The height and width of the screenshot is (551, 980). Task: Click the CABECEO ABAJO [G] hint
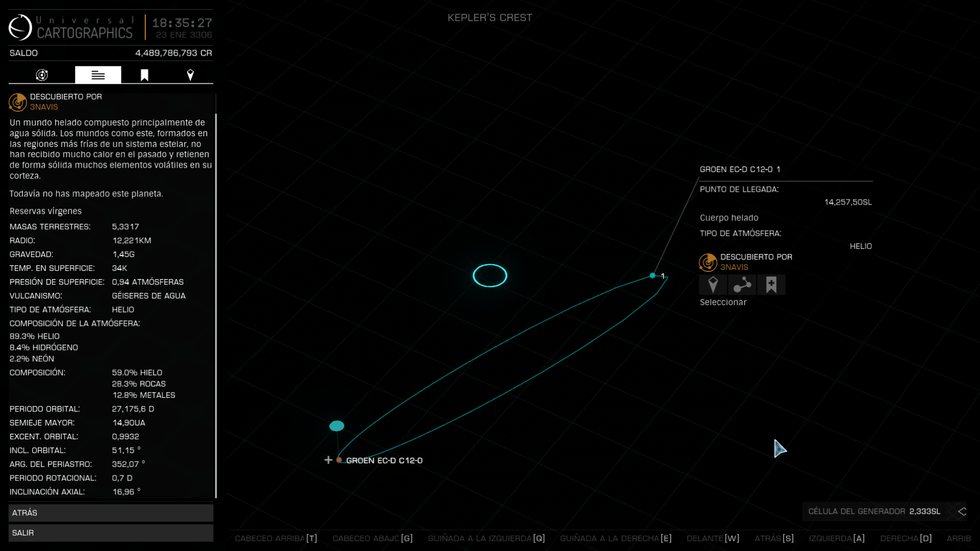(373, 538)
